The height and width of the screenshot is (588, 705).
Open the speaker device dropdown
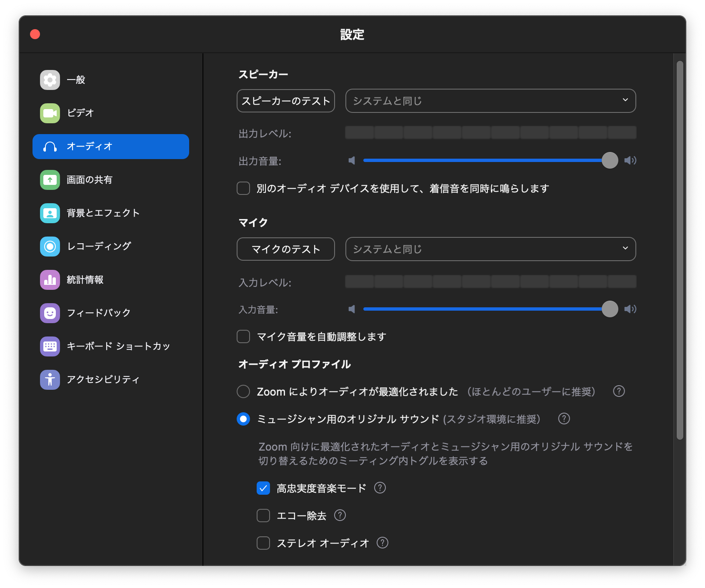coord(490,101)
